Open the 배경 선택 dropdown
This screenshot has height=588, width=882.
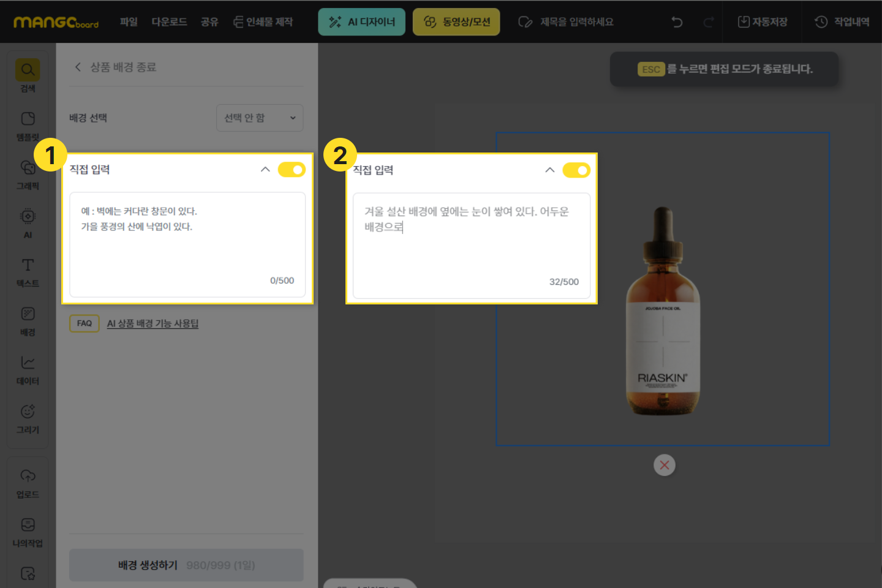(x=260, y=118)
